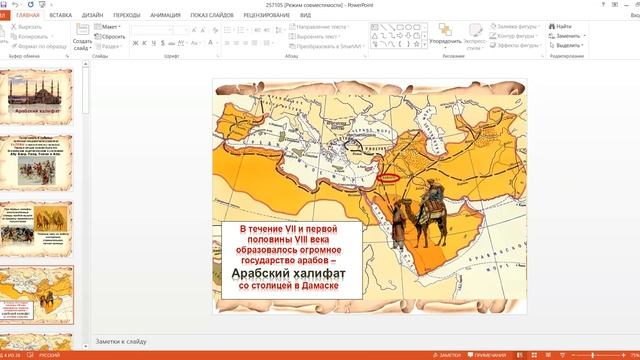This screenshot has height=360, width=640.
Task: Start slideshow from Quick Access toolbar
Action: pos(42,4)
